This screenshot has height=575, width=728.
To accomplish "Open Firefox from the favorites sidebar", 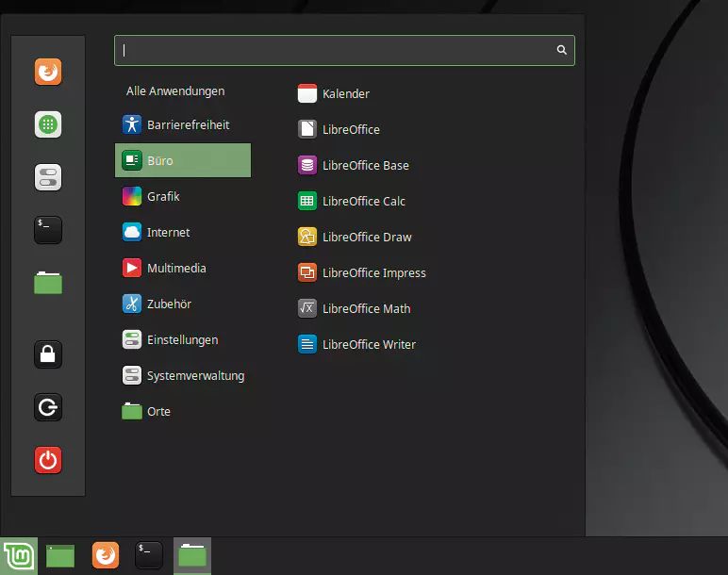I will point(48,72).
